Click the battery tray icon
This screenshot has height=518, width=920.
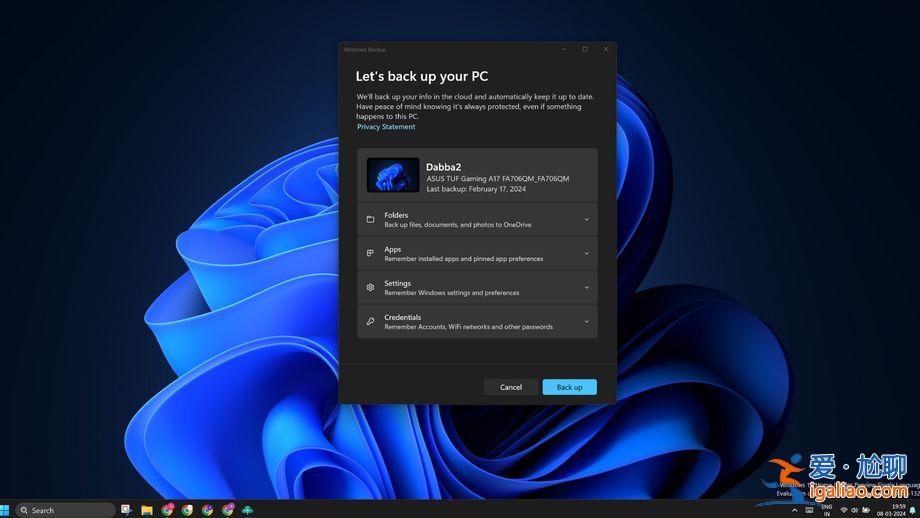tap(865, 510)
